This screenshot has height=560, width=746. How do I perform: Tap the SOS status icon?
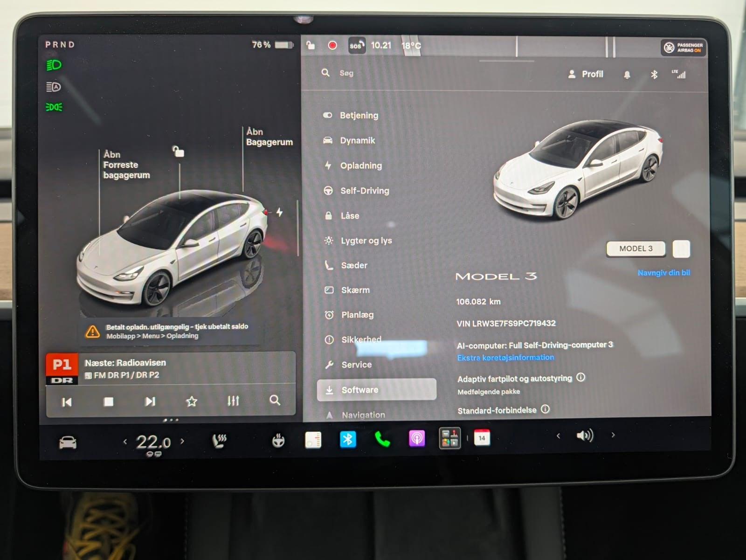pyautogui.click(x=357, y=45)
